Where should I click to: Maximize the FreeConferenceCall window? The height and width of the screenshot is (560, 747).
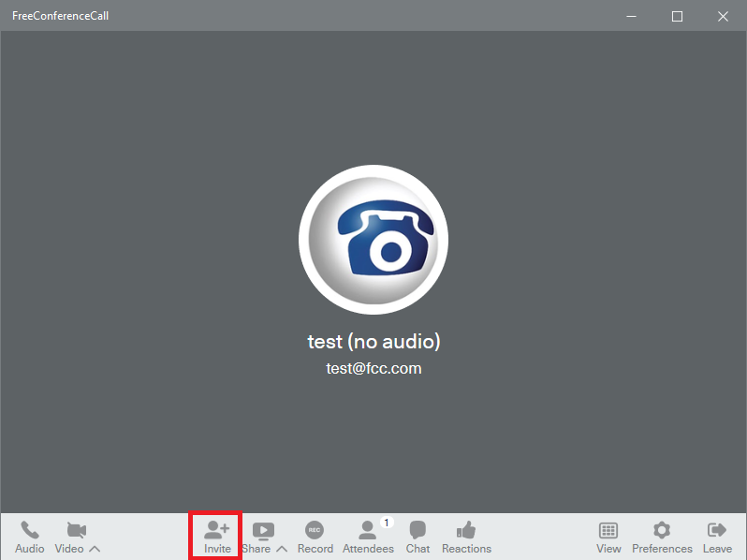[x=677, y=16]
